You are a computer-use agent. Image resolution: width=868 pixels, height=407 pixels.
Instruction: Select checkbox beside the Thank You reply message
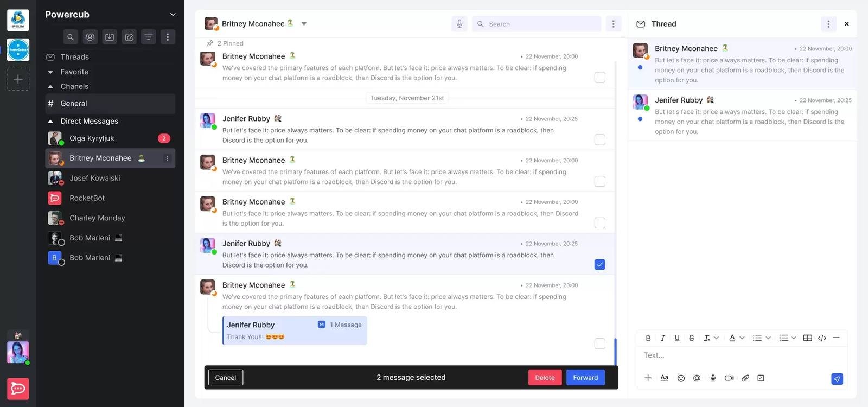coord(599,344)
